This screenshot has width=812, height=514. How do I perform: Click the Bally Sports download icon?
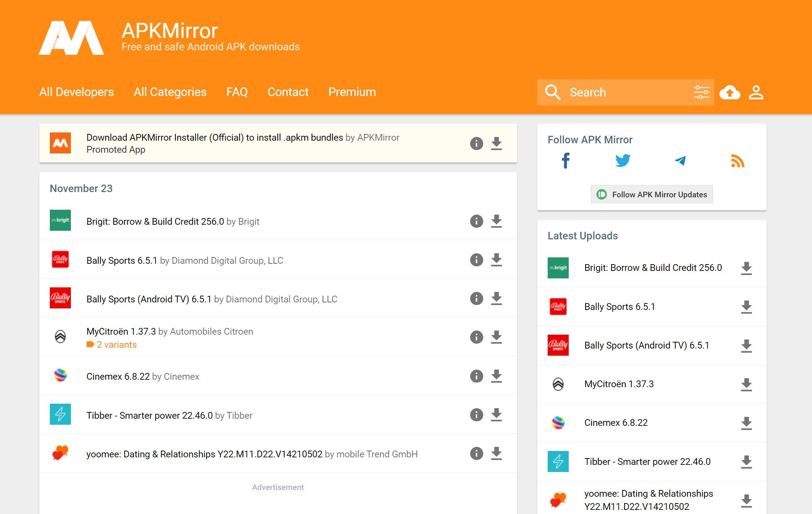tap(497, 259)
